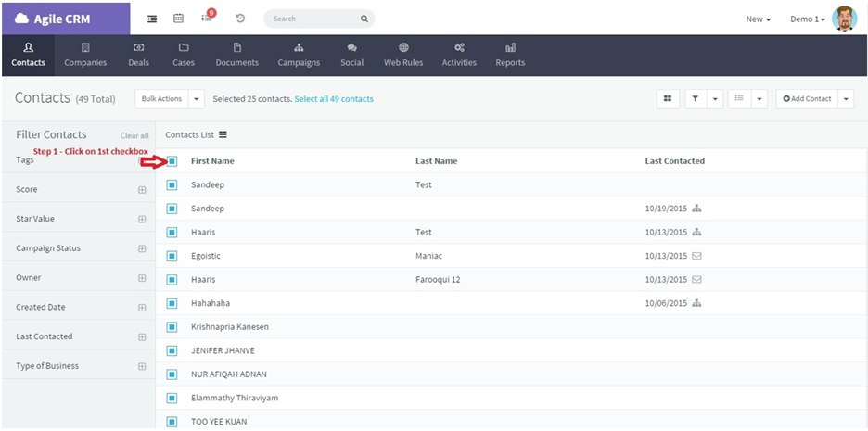Toggle the select-all header checkbox

[172, 161]
